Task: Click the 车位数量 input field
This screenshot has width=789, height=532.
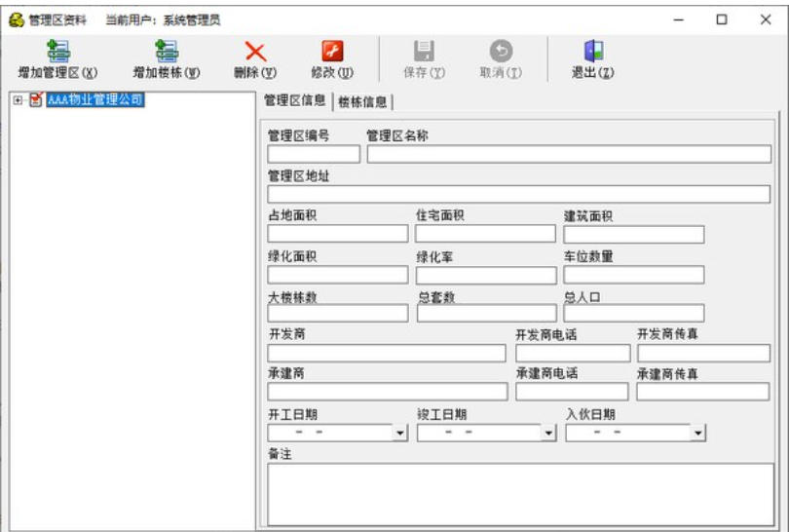Action: (633, 275)
